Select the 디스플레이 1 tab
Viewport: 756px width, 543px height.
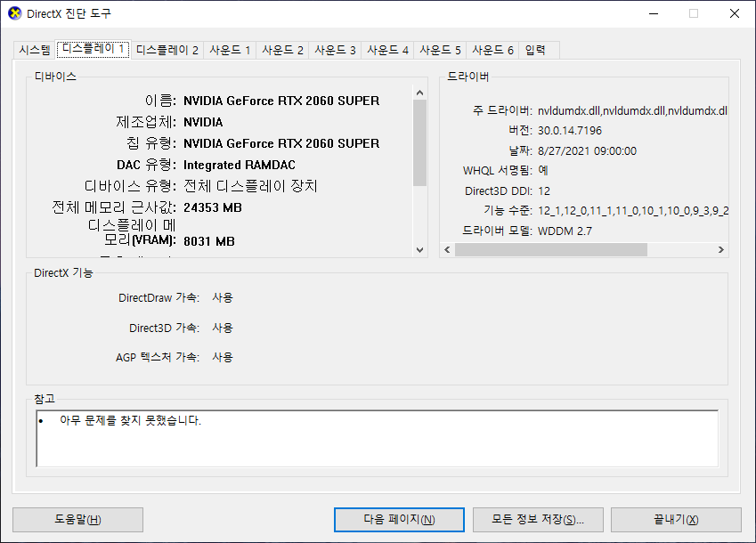click(93, 49)
